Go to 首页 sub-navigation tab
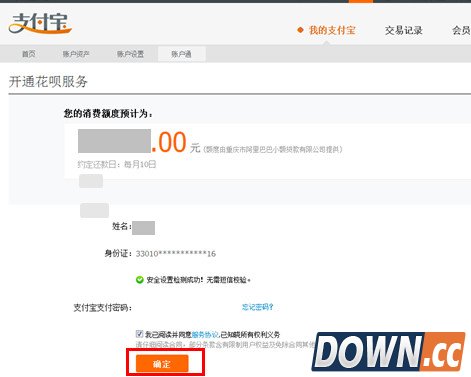 (28, 54)
